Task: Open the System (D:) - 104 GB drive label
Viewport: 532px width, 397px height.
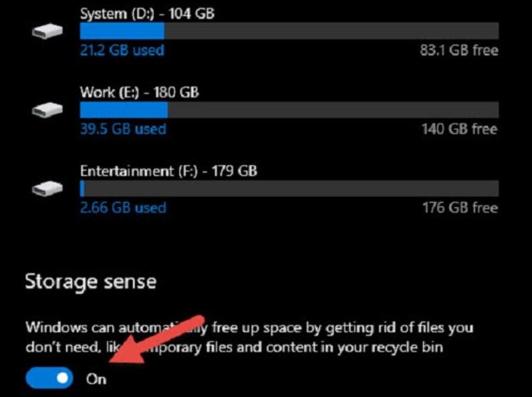Action: point(147,13)
